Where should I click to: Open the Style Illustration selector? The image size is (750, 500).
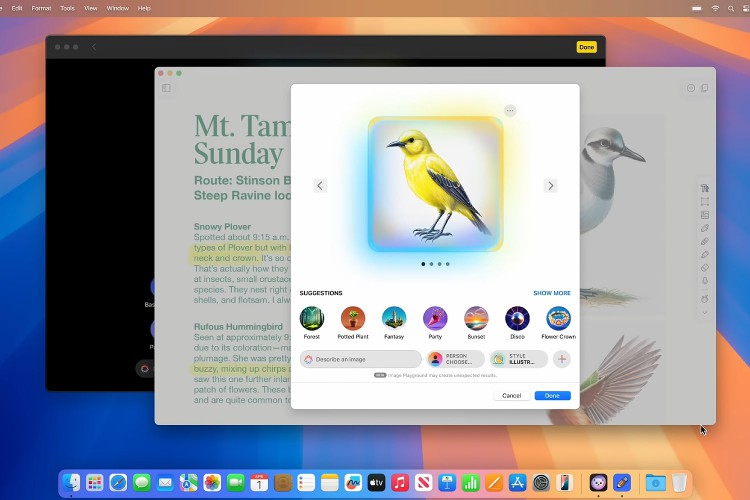518,359
